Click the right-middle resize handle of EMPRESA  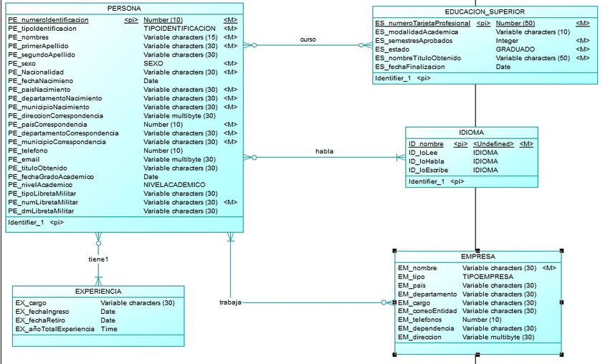pyautogui.click(x=562, y=302)
